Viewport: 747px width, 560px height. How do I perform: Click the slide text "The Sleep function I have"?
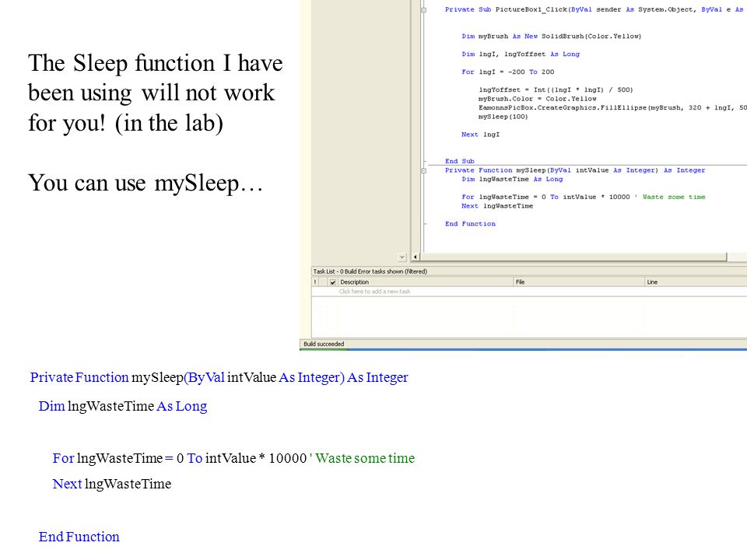[156, 63]
